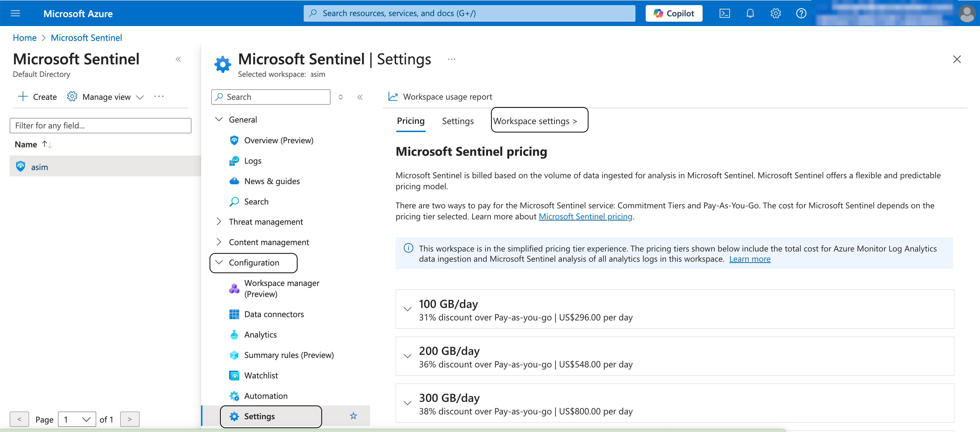Select the asim workspace row
Viewport: 980px width, 432px height.
pos(105,167)
